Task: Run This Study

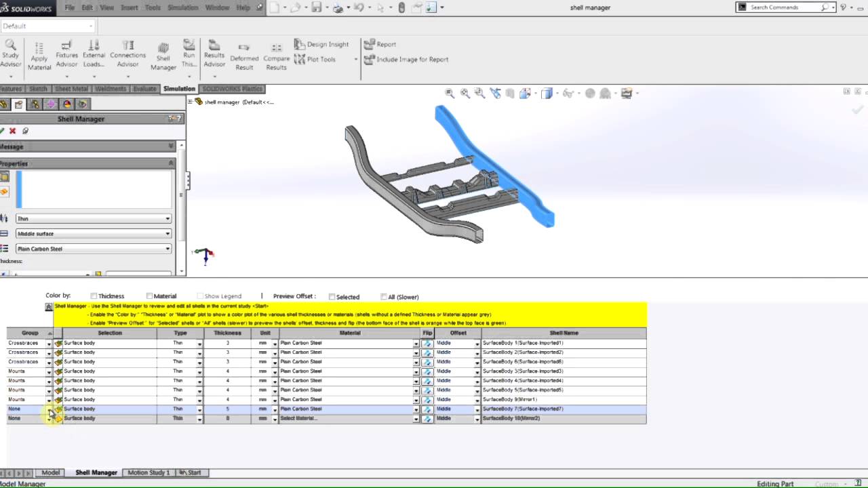Action: 189,54
